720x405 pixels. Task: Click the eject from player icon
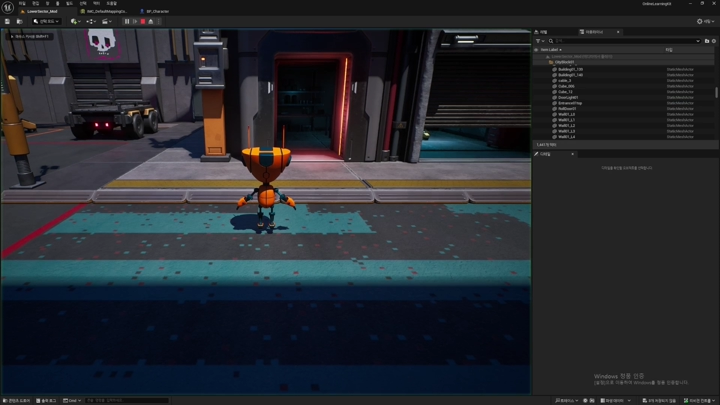point(151,22)
